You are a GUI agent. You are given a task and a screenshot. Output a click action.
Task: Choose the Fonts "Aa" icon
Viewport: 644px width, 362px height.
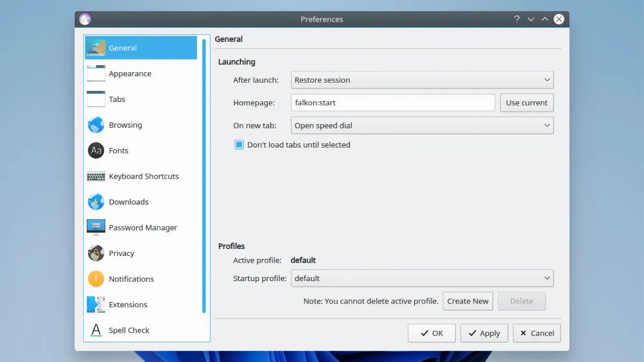(96, 151)
